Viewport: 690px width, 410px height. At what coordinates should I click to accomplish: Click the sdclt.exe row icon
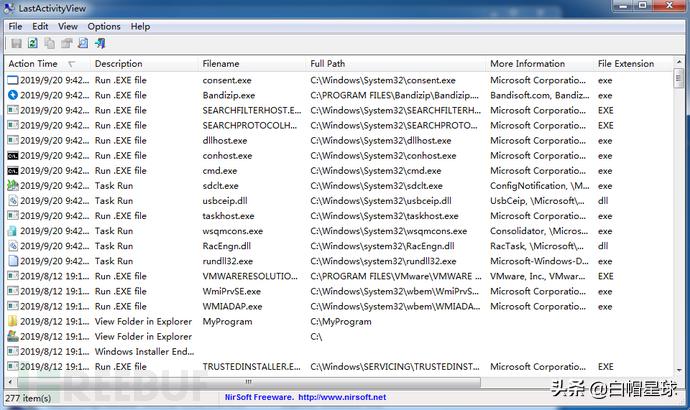point(13,186)
